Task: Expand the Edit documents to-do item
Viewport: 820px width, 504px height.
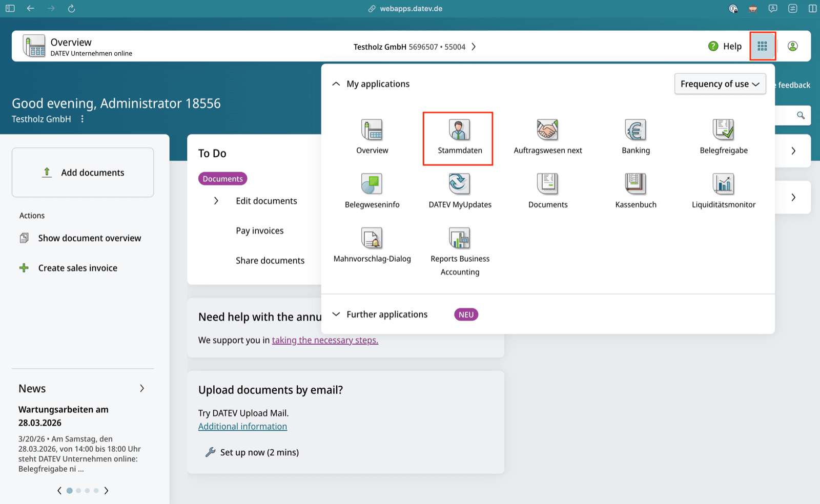Action: click(x=216, y=201)
